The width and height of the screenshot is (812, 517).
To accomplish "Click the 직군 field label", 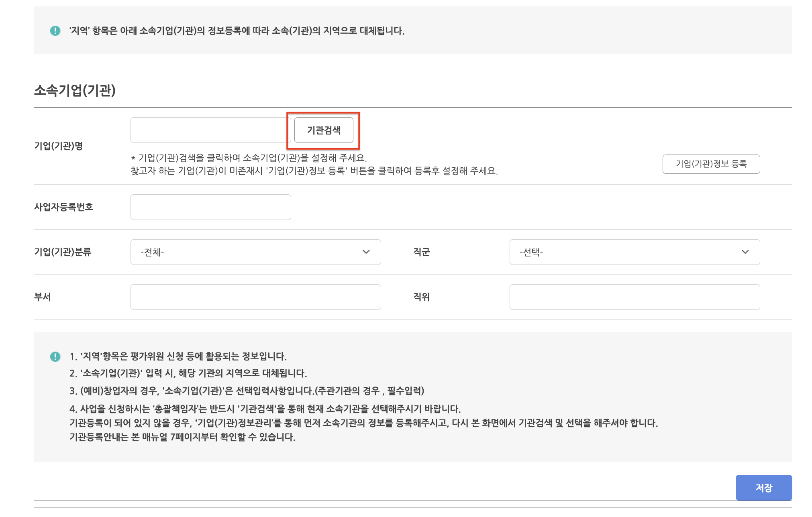I will click(x=421, y=252).
